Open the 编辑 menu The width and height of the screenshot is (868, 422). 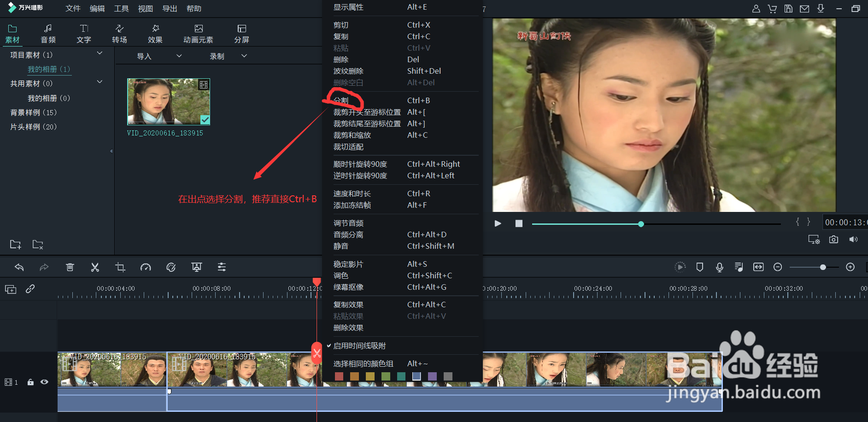[97, 9]
